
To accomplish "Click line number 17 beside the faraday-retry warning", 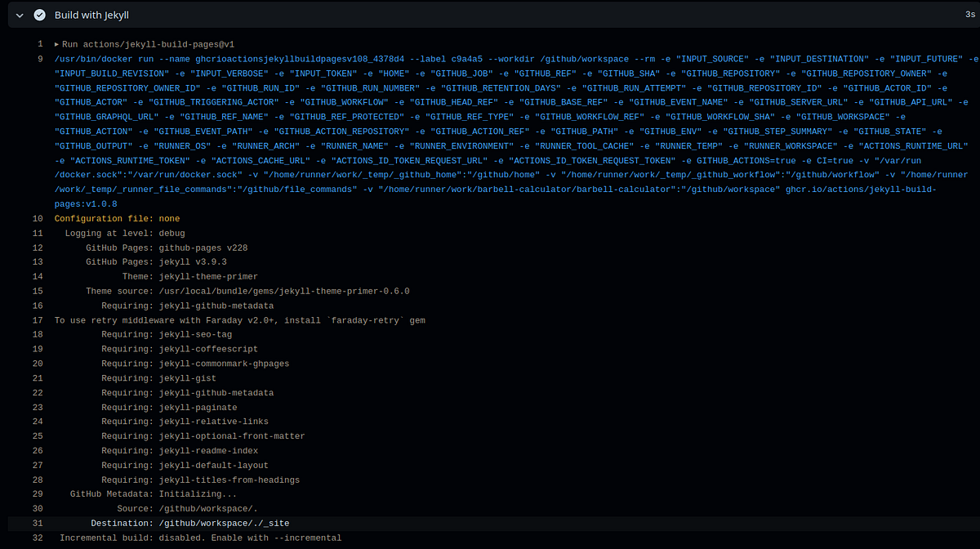I will pos(37,319).
